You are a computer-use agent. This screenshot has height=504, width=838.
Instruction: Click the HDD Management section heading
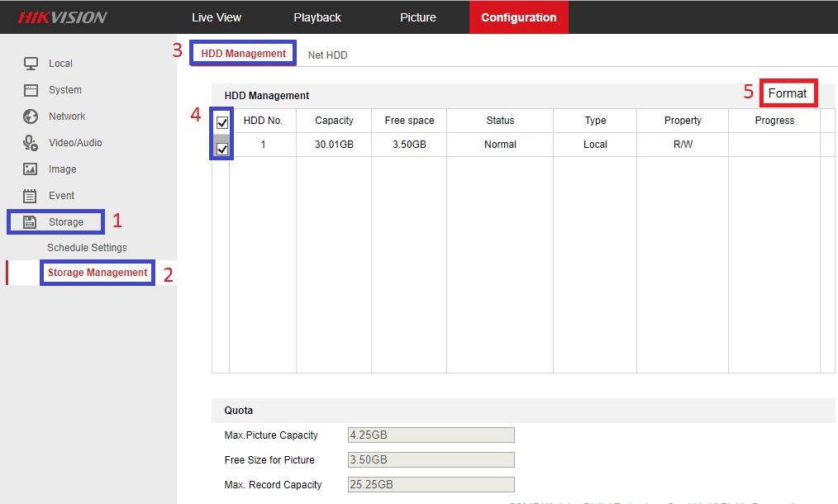267,96
